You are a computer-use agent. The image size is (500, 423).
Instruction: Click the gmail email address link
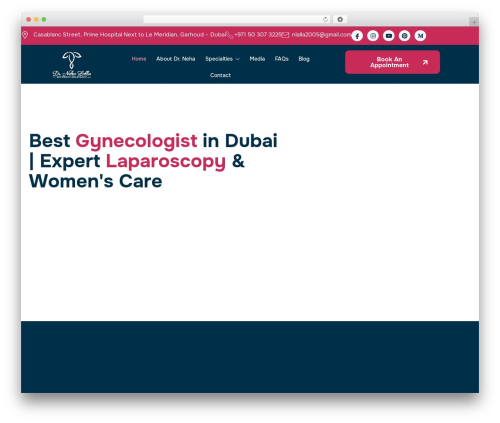(x=322, y=35)
